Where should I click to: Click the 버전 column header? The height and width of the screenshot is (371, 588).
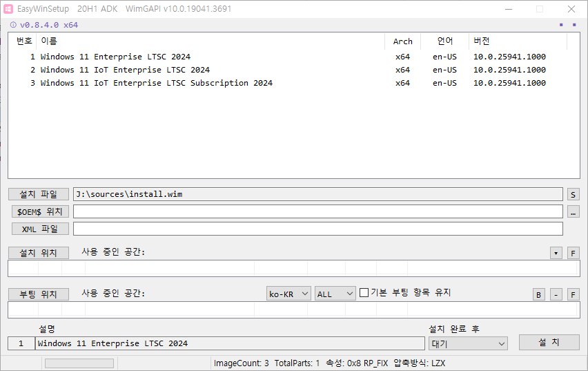click(x=518, y=41)
